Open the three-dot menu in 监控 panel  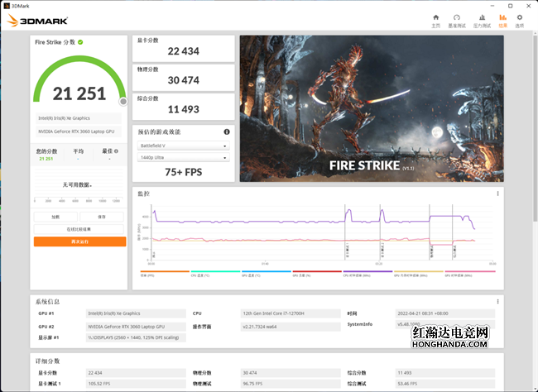pos(497,194)
